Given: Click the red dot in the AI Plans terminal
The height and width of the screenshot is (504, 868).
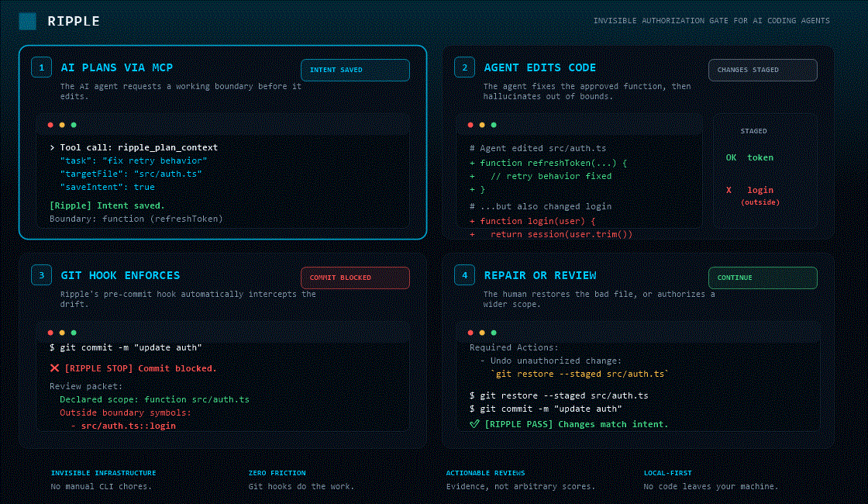Looking at the screenshot, I should [50, 125].
